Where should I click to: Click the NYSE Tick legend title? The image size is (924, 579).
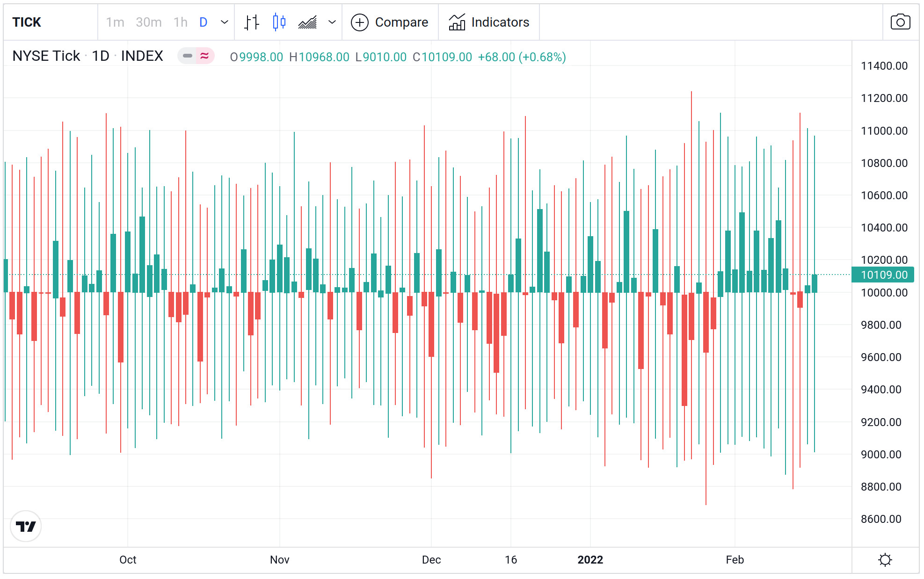tap(45, 56)
